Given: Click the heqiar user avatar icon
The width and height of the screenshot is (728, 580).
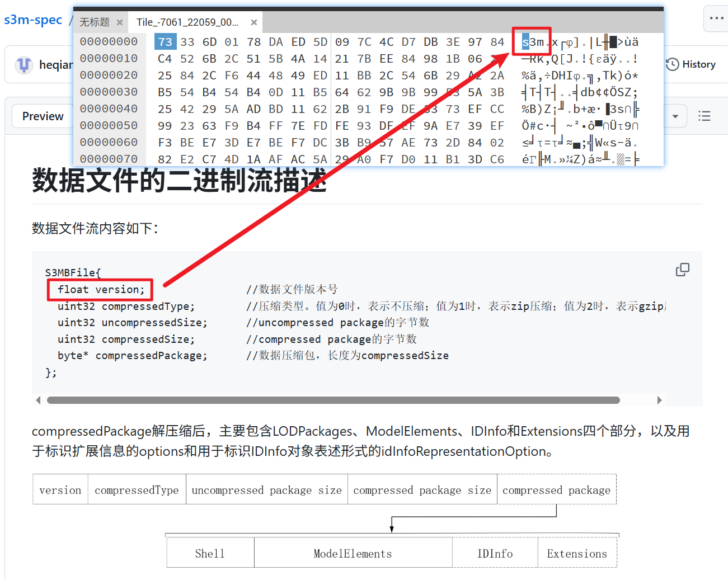Looking at the screenshot, I should [24, 65].
